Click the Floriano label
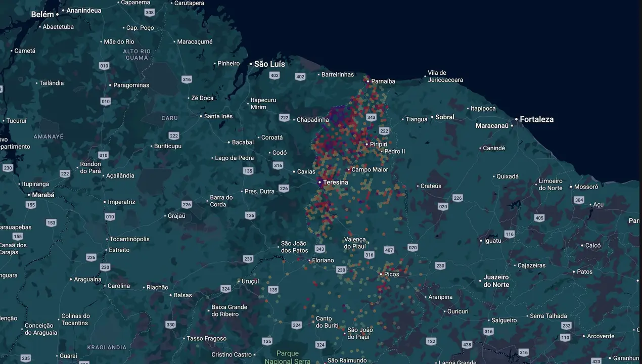Screen dimensions: 642x364 tap(323, 261)
